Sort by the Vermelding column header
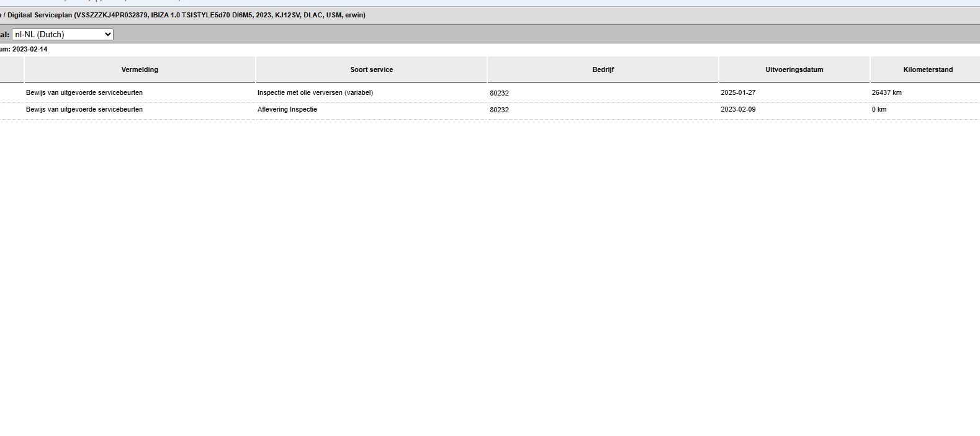This screenshot has width=980, height=436. pos(140,69)
